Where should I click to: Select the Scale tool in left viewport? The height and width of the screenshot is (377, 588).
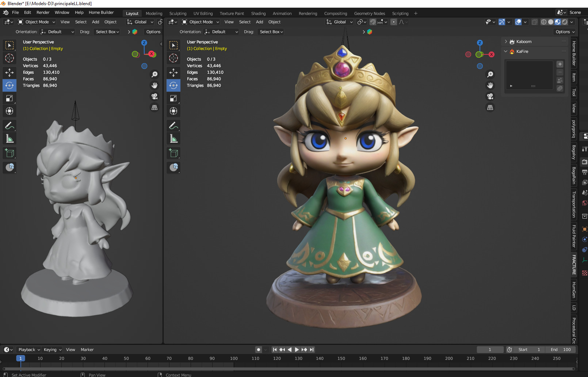pos(9,98)
